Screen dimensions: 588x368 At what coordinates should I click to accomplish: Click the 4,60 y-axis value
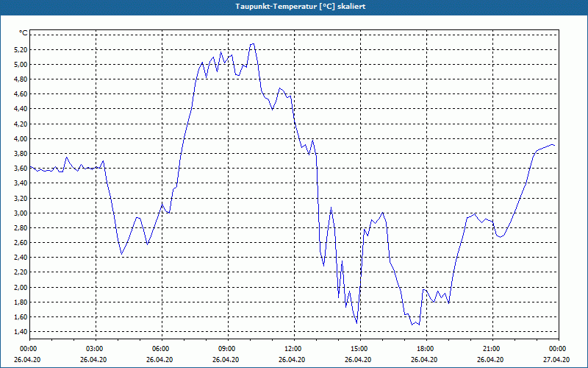tap(21, 94)
